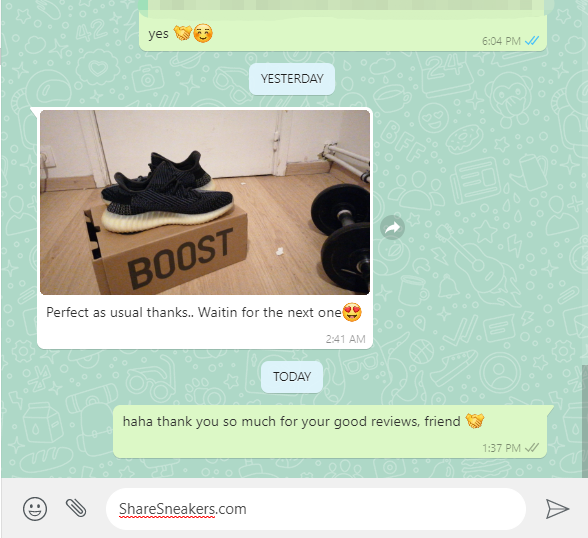The image size is (588, 538).
Task: Click the TODAY date label
Action: click(292, 376)
